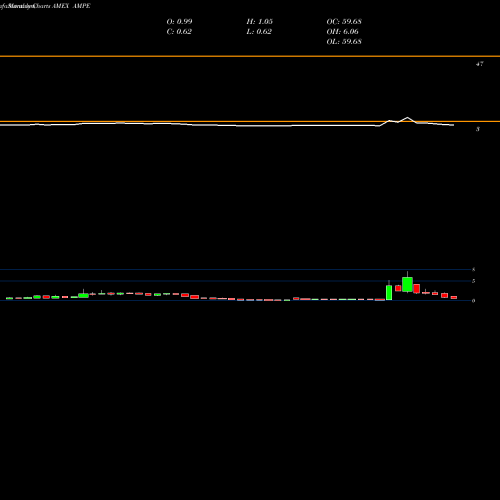Click the 'O: 0.99' open value
This screenshot has height=500, width=500.
[179, 22]
